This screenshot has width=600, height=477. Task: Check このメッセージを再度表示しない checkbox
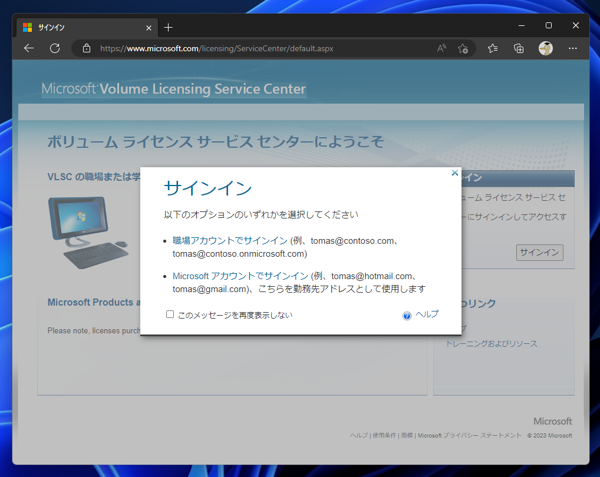click(170, 314)
